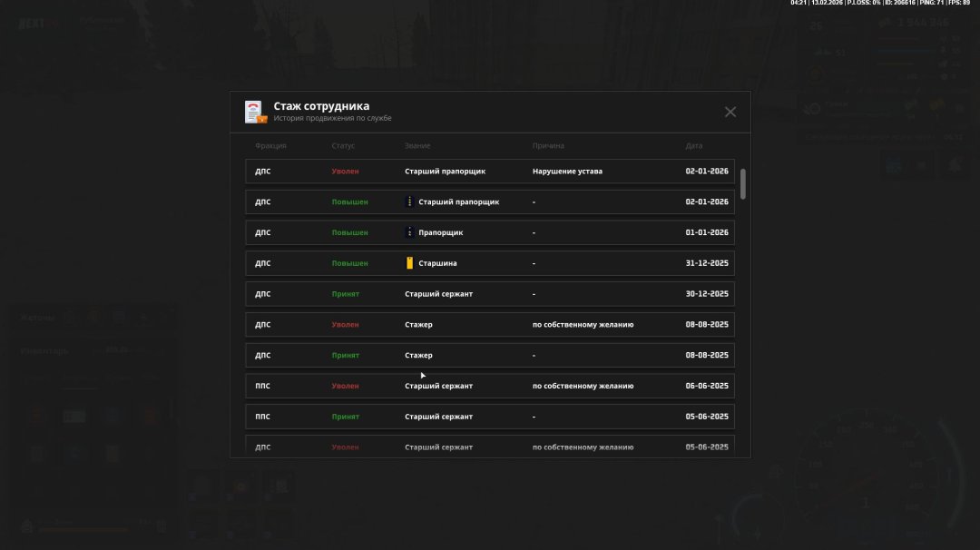Click the Принят status in Стажер row
Image resolution: width=980 pixels, height=550 pixels.
345,355
